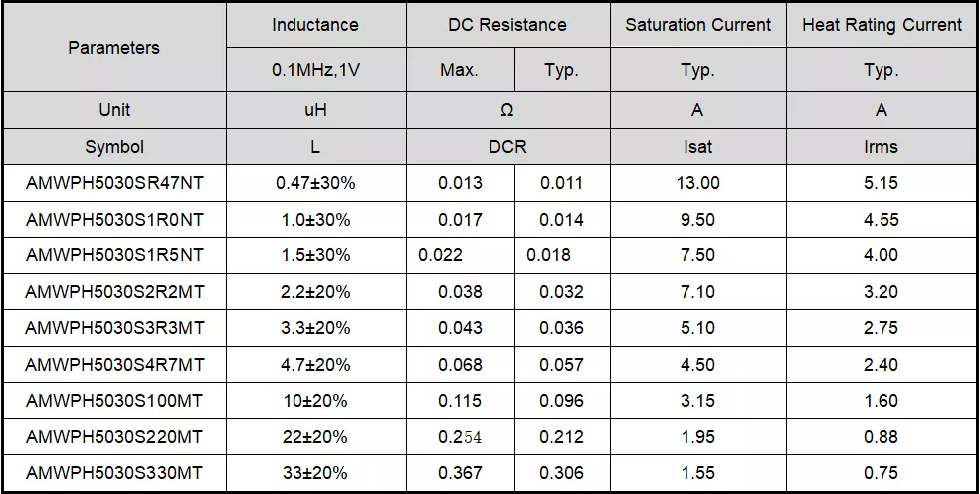
Task: Select the uH unit cell
Action: point(315,110)
